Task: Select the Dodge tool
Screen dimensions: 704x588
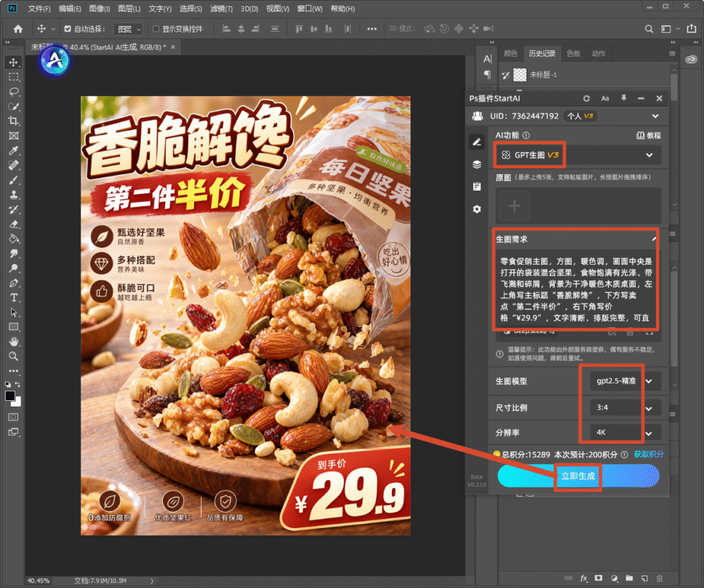Action: [14, 268]
